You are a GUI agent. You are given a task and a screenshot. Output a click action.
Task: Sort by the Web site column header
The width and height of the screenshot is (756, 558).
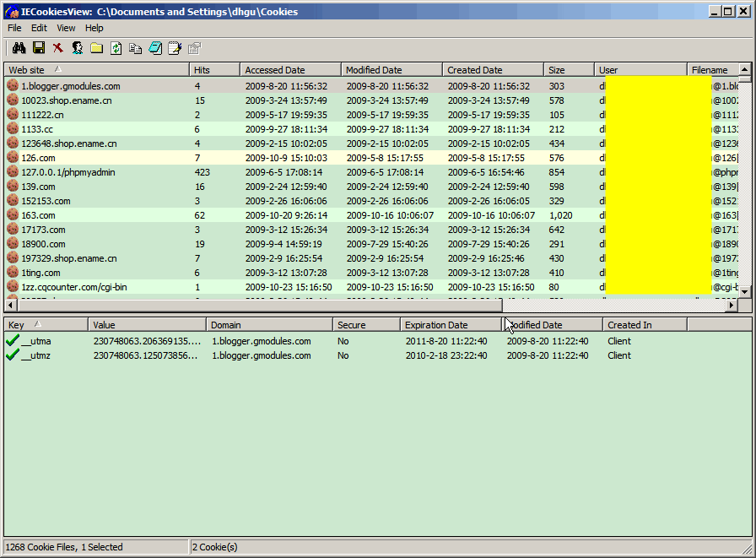[34, 70]
